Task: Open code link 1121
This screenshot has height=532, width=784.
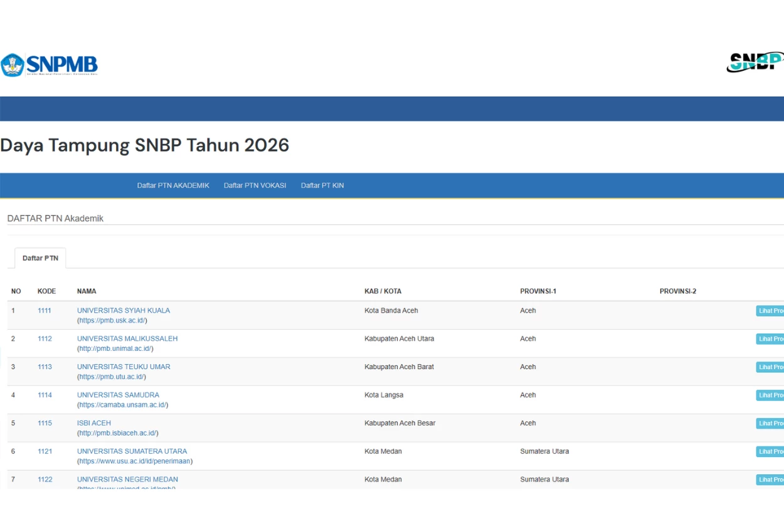Action: (45, 452)
